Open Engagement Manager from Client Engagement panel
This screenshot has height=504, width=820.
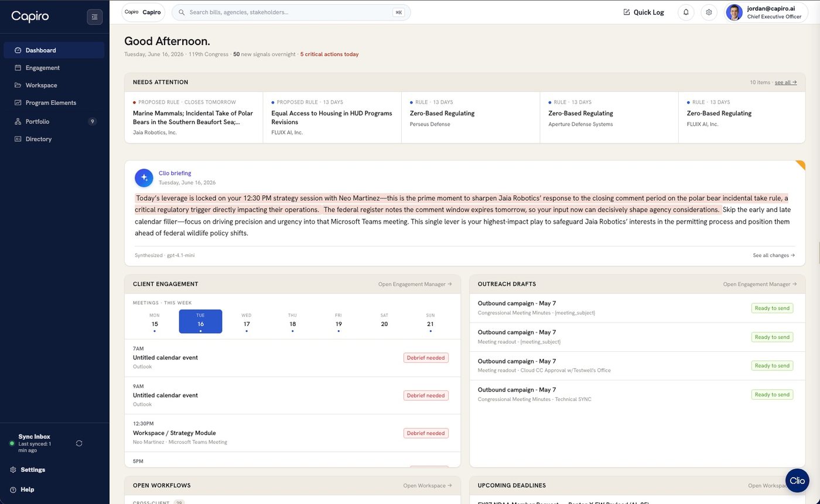pyautogui.click(x=415, y=284)
